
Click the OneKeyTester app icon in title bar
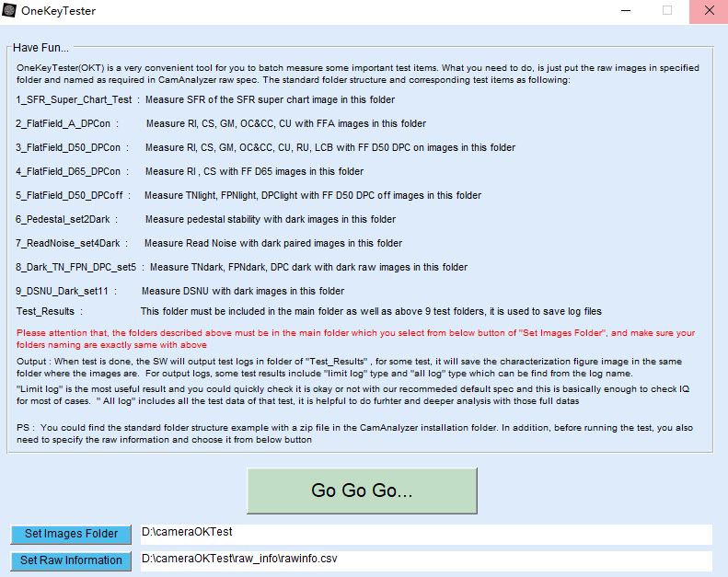[9, 10]
